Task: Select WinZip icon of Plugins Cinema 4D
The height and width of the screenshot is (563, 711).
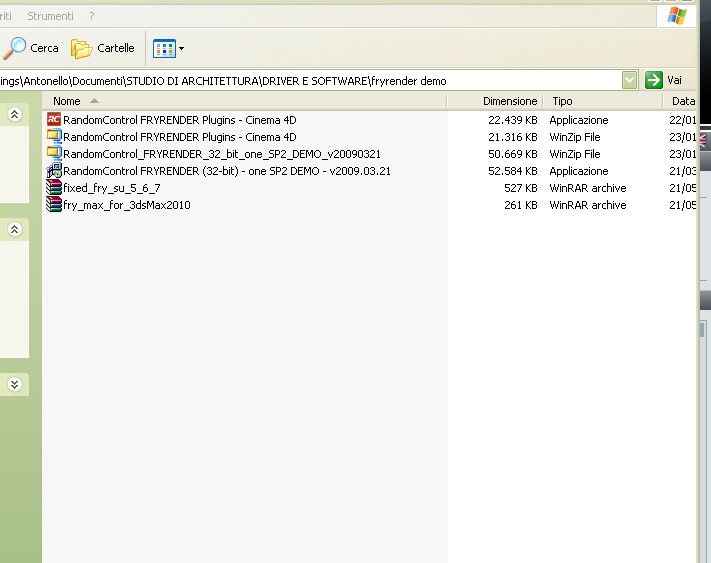Action: [54, 136]
